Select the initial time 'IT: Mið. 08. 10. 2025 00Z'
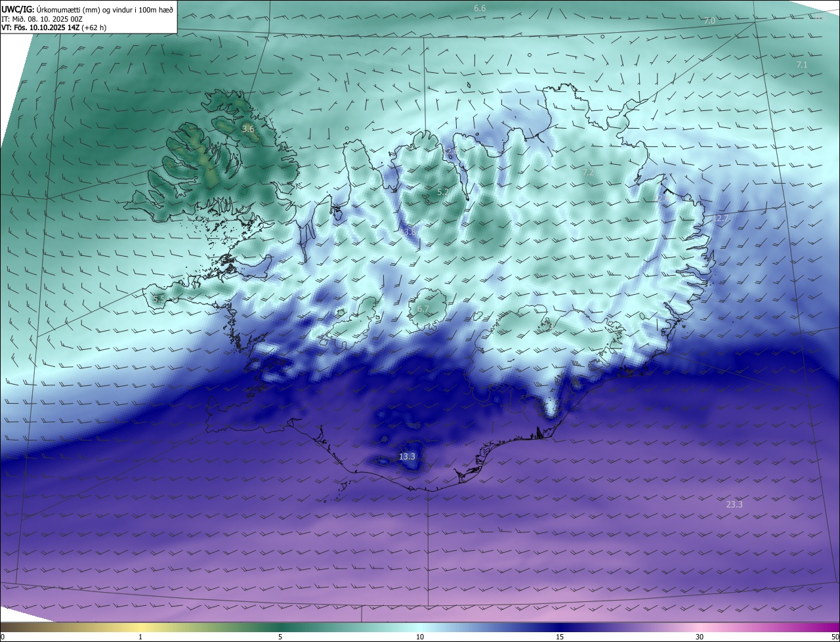The width and height of the screenshot is (840, 642). (42, 19)
